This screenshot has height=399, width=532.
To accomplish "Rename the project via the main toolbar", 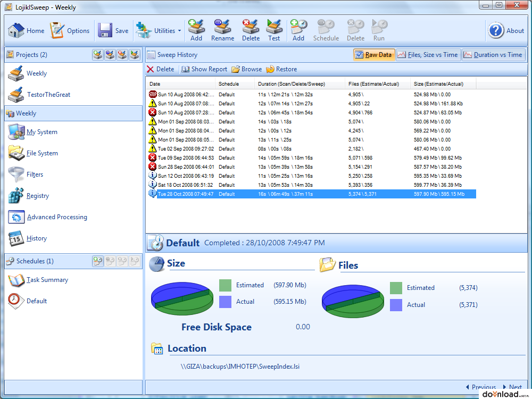I will pos(222,30).
